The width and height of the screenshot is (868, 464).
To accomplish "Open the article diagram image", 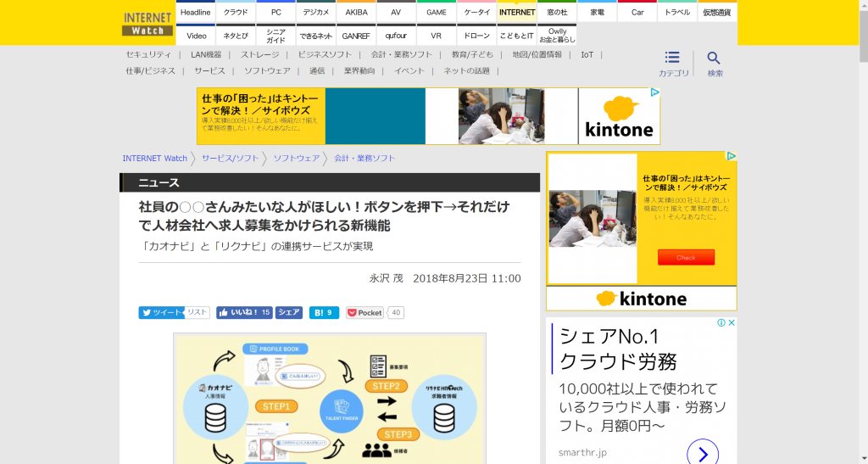I will 330,399.
